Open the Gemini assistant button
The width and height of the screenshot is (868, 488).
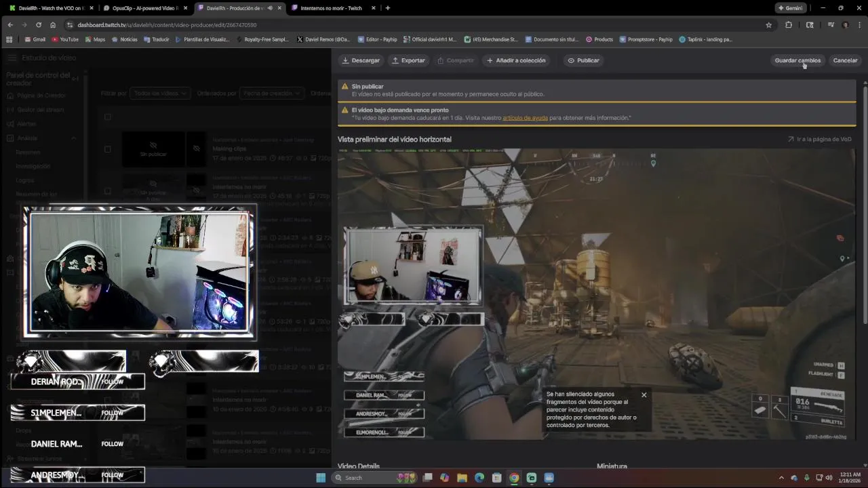click(790, 8)
